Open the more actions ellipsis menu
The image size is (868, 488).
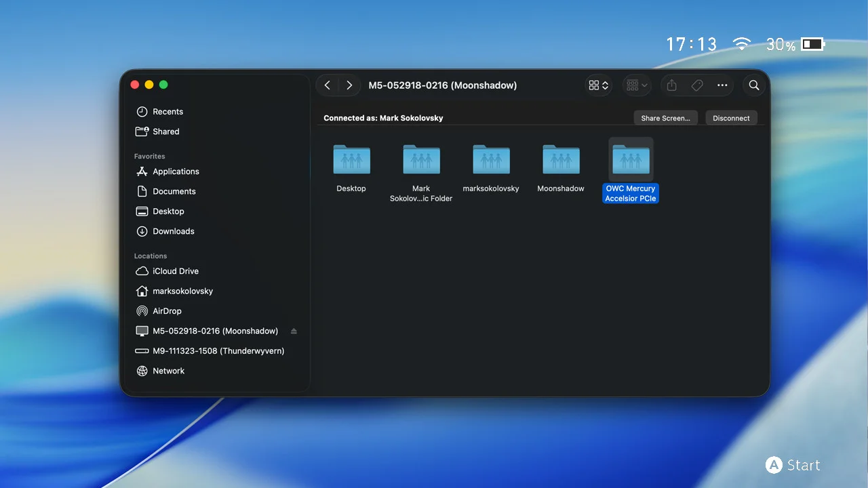(722, 85)
